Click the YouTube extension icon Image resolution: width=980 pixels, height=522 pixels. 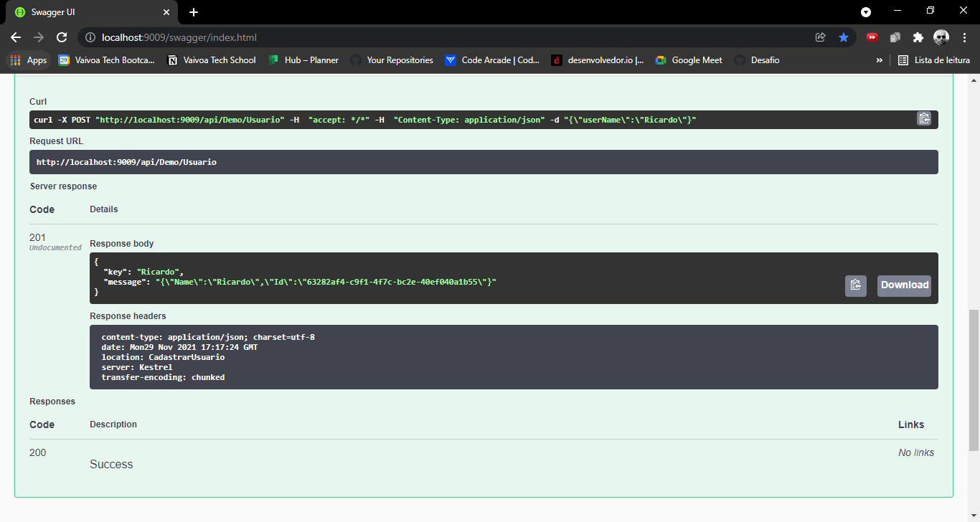coord(872,37)
